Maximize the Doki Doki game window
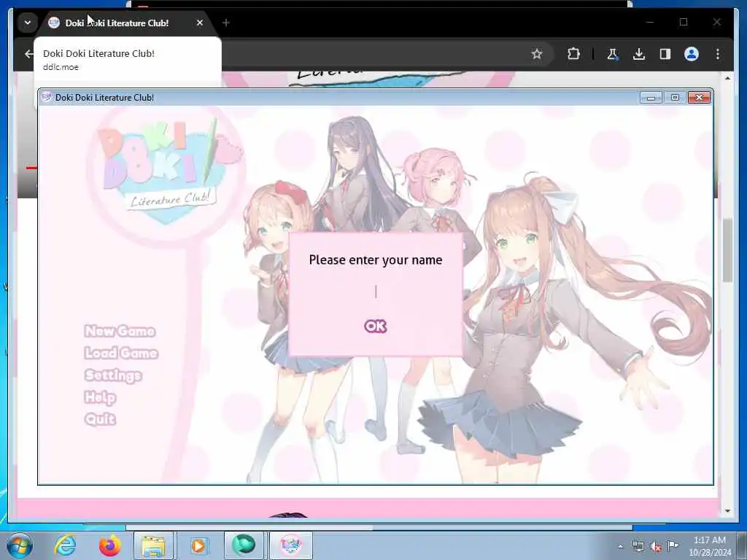 click(675, 98)
